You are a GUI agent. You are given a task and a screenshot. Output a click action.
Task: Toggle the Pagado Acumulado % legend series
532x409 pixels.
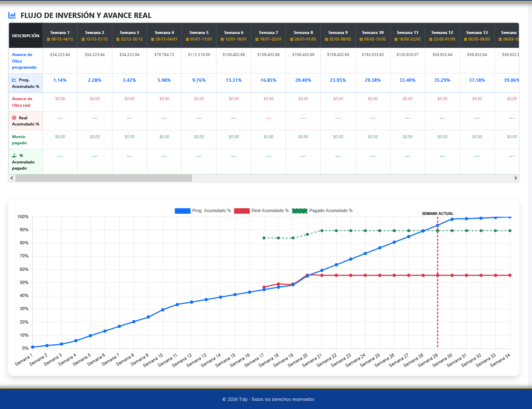(322, 211)
